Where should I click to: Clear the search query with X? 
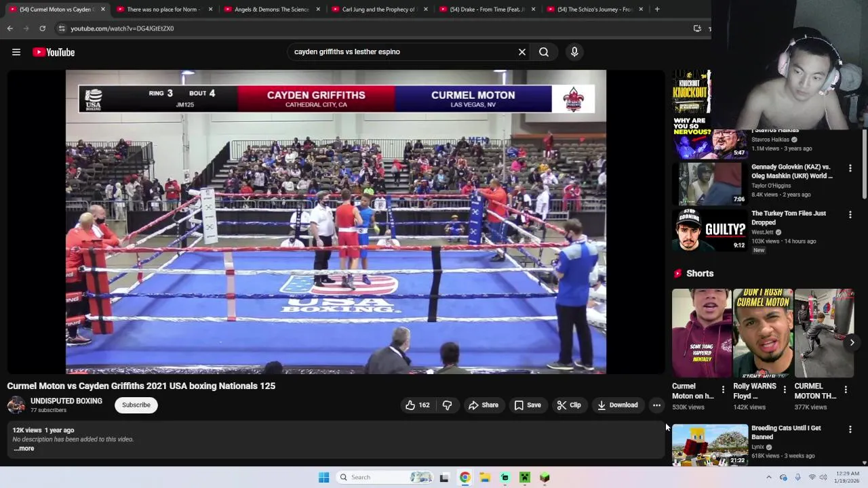click(522, 52)
